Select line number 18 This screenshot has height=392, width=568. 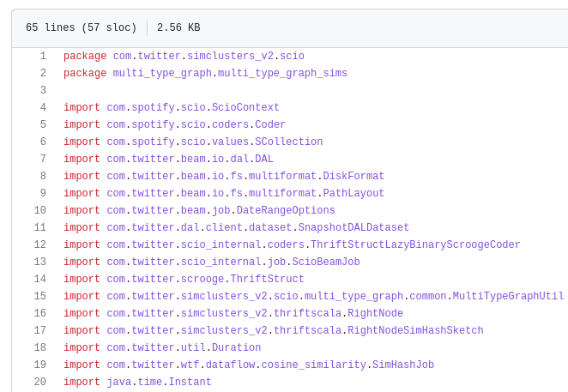[x=39, y=347]
